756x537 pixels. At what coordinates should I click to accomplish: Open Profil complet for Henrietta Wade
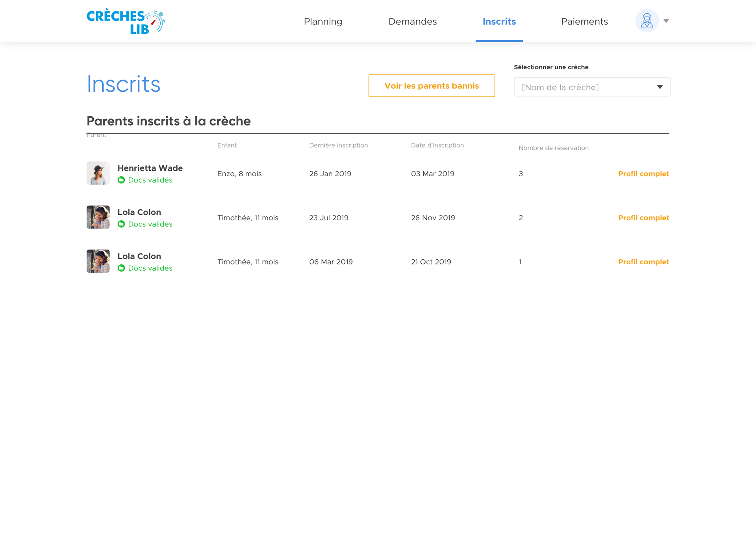(643, 173)
